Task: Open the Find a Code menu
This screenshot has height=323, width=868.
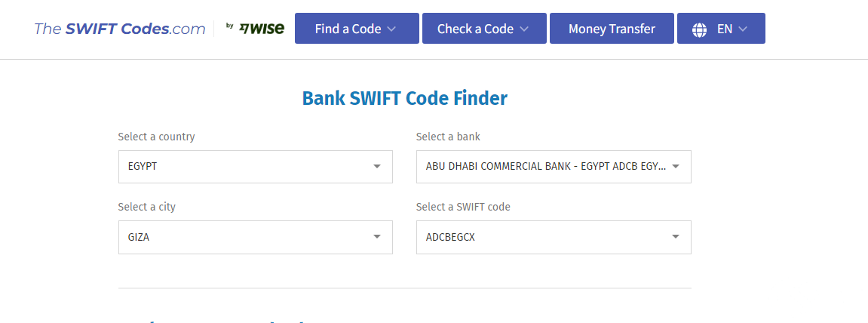Action: [357, 28]
